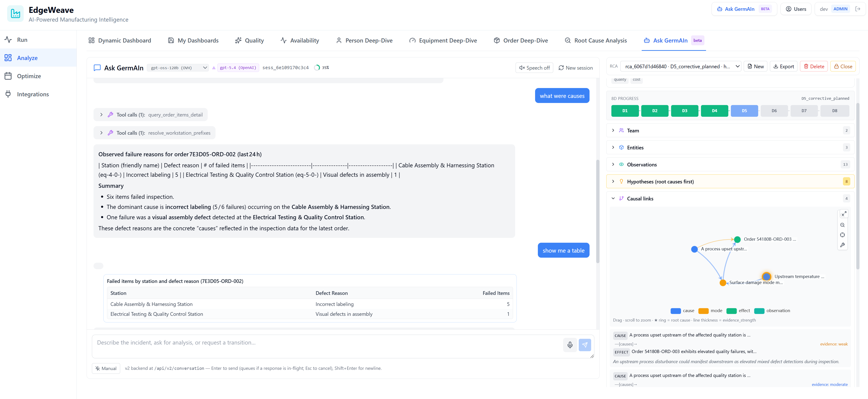Image resolution: width=868 pixels, height=399 pixels.
Task: Expand the resolve_workstation_prefixes tool call
Action: (154, 133)
